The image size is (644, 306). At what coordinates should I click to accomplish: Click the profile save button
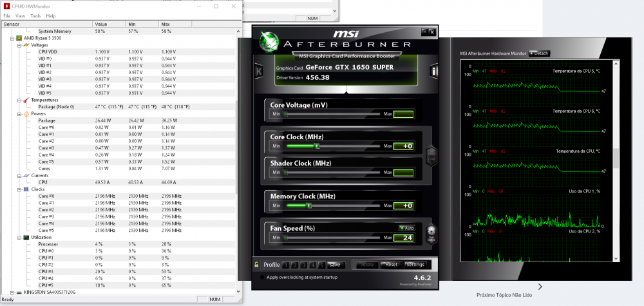pos(334,265)
